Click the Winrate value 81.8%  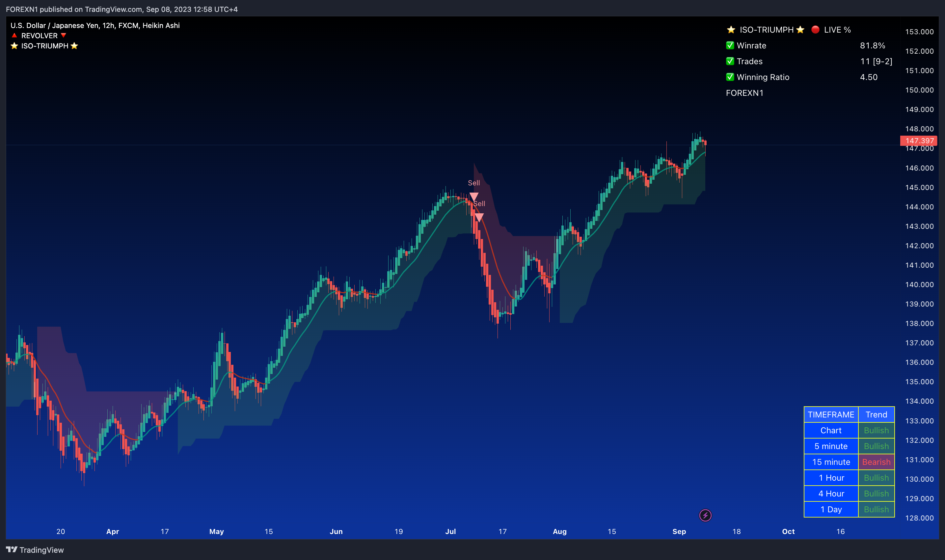pyautogui.click(x=873, y=45)
